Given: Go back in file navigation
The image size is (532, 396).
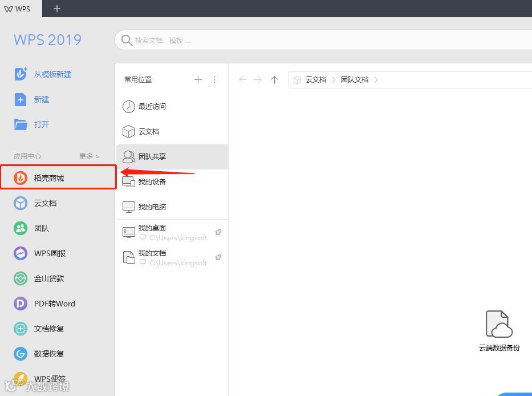Looking at the screenshot, I should point(242,80).
